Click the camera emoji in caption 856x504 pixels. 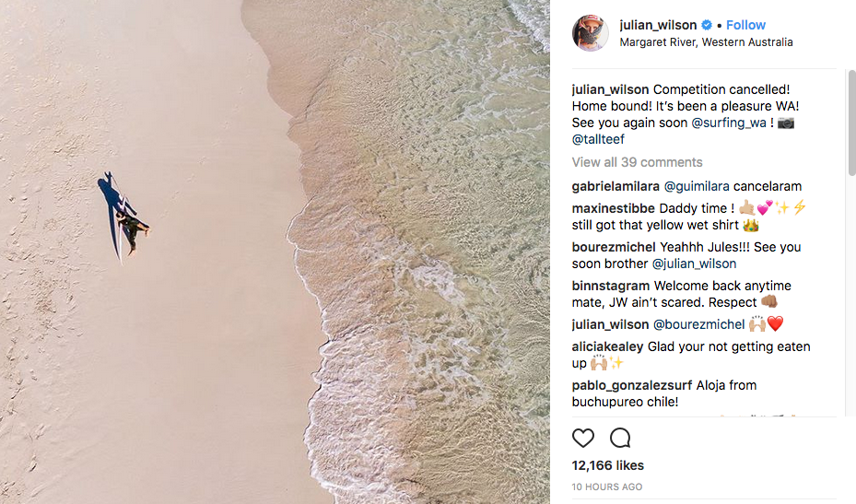pos(786,123)
